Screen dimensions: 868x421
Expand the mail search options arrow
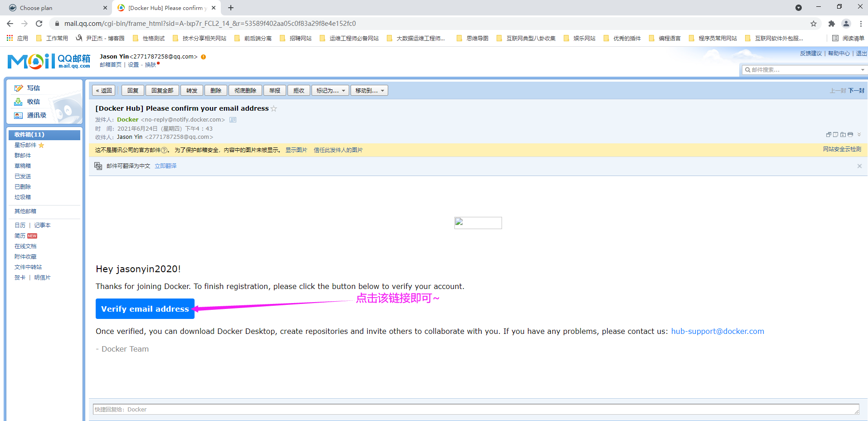(x=862, y=70)
